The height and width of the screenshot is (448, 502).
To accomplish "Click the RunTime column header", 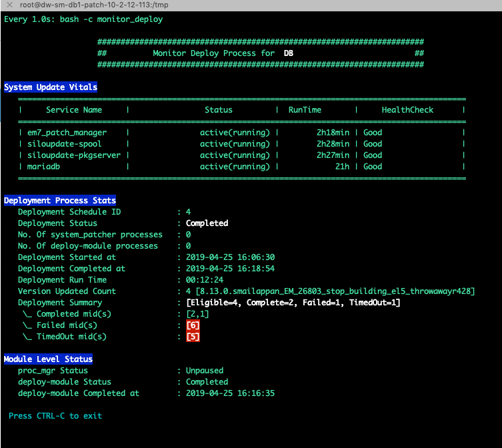I will [305, 110].
